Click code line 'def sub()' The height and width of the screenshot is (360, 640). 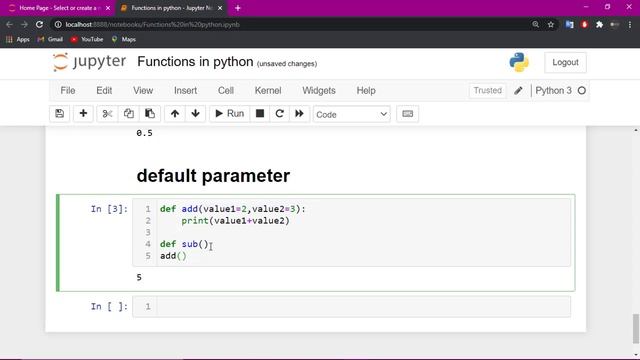coord(184,244)
